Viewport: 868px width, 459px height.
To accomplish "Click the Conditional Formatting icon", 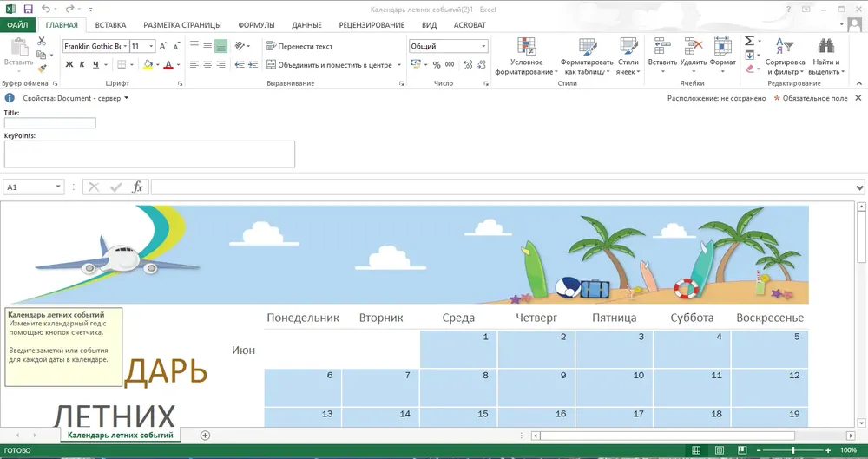I will pyautogui.click(x=526, y=47).
